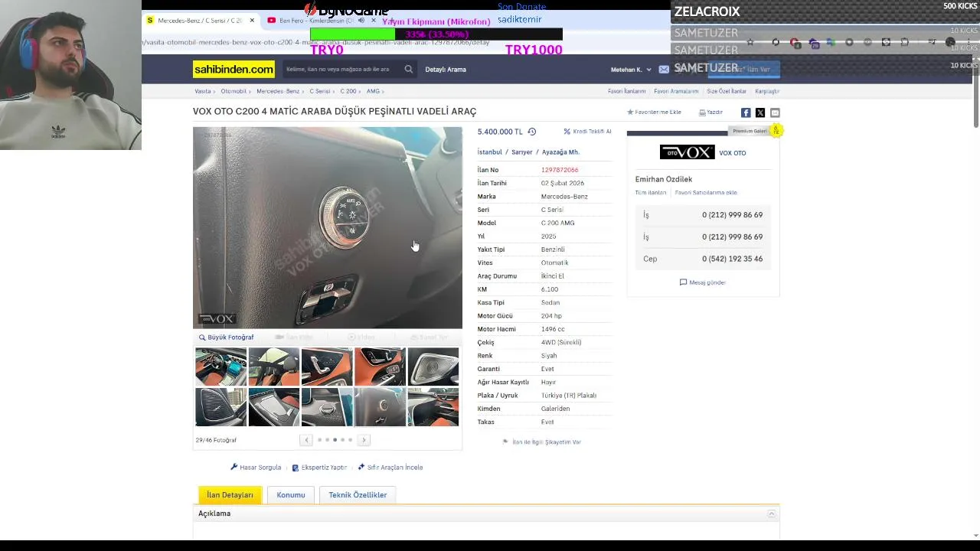This screenshot has width=980, height=551.
Task: Go to next thumbnail page arrow
Action: [x=364, y=440]
